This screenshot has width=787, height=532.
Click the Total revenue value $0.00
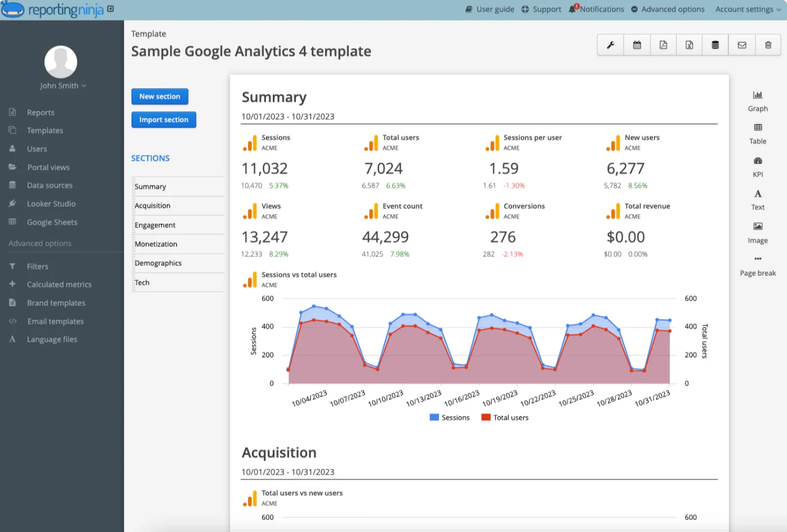click(x=625, y=237)
